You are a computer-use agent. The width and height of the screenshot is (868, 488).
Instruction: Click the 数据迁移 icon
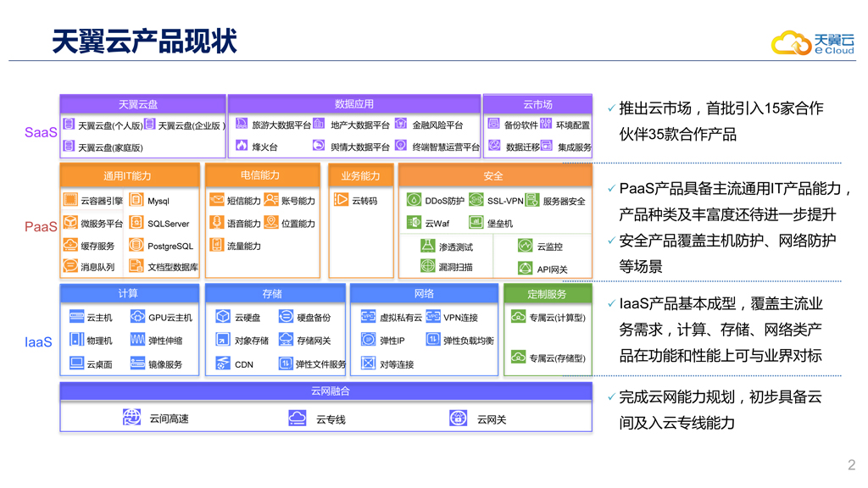(494, 146)
